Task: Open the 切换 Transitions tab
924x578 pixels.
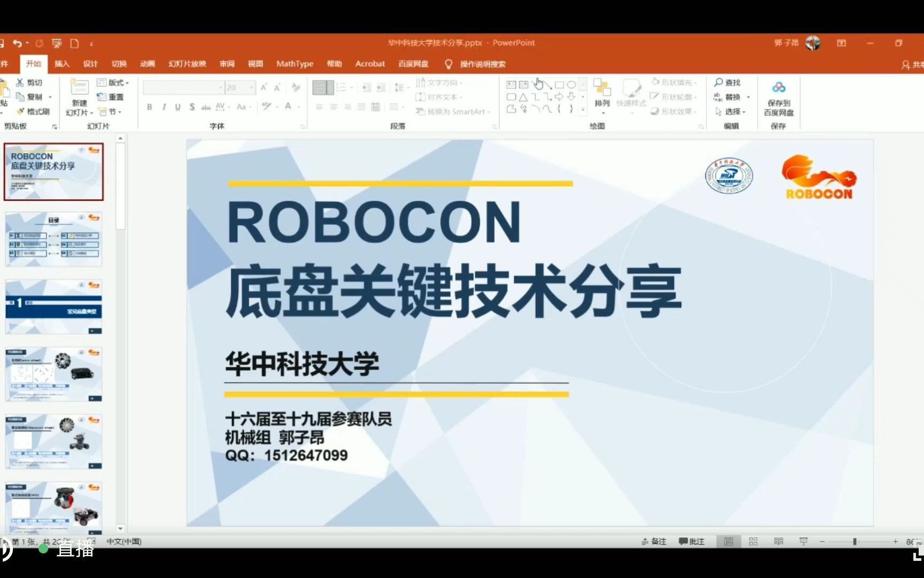Action: pos(119,64)
